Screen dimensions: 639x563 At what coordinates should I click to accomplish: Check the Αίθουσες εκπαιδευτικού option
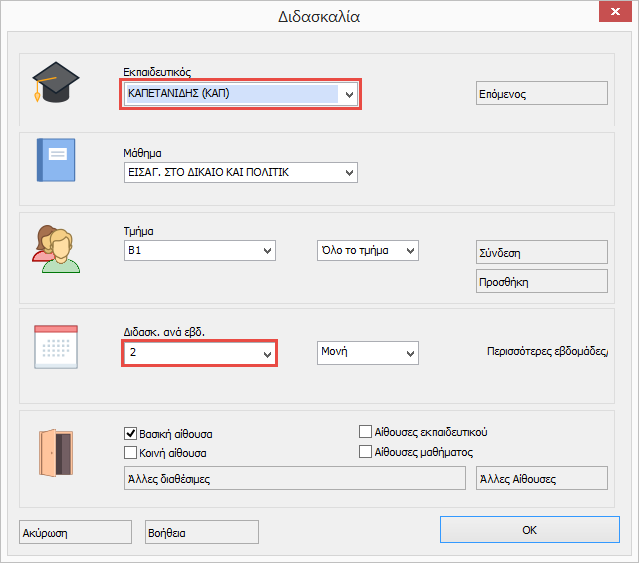click(366, 432)
